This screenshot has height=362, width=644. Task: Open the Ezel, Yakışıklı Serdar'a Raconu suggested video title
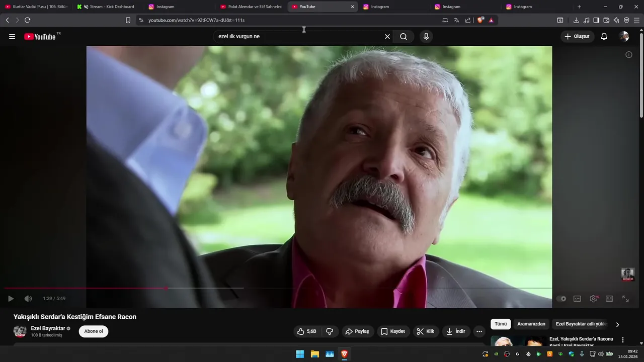(581, 342)
